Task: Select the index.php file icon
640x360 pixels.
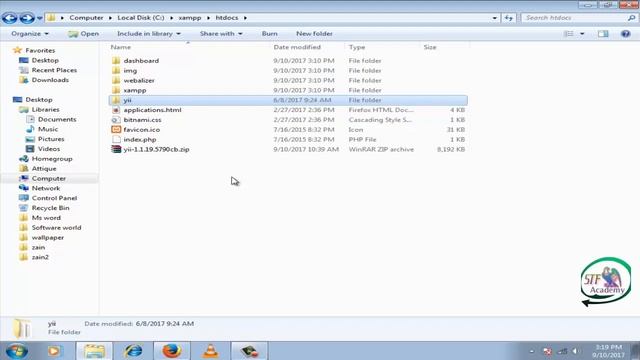Action: 116,140
